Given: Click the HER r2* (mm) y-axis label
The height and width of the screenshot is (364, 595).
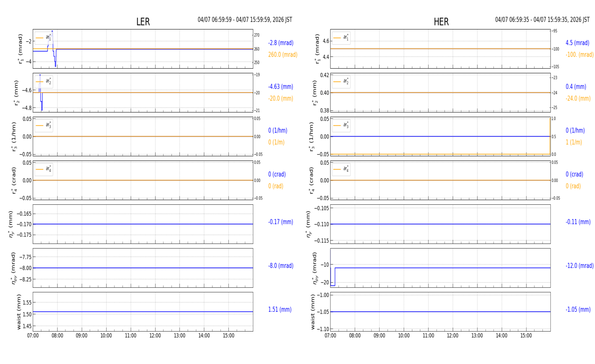Looking at the screenshot, I should point(314,93).
